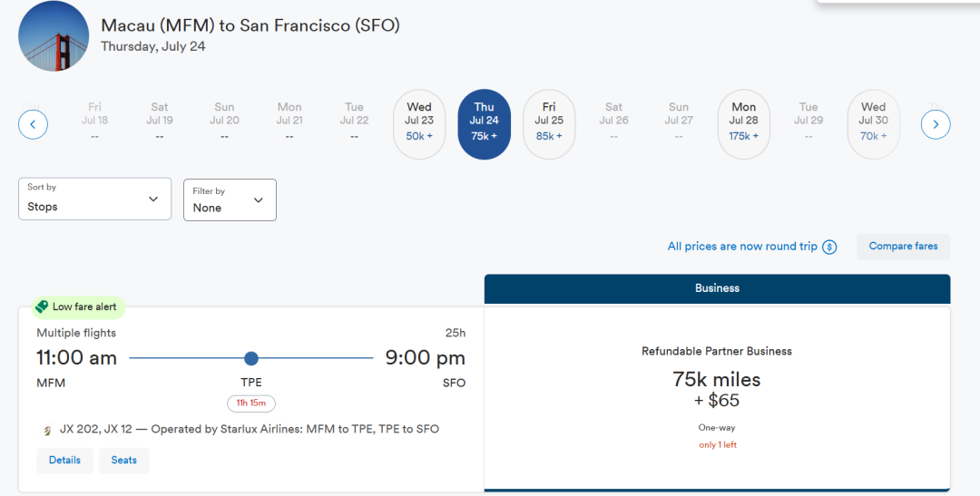Show later dates with right arrow
The image size is (980, 496).
[936, 124]
